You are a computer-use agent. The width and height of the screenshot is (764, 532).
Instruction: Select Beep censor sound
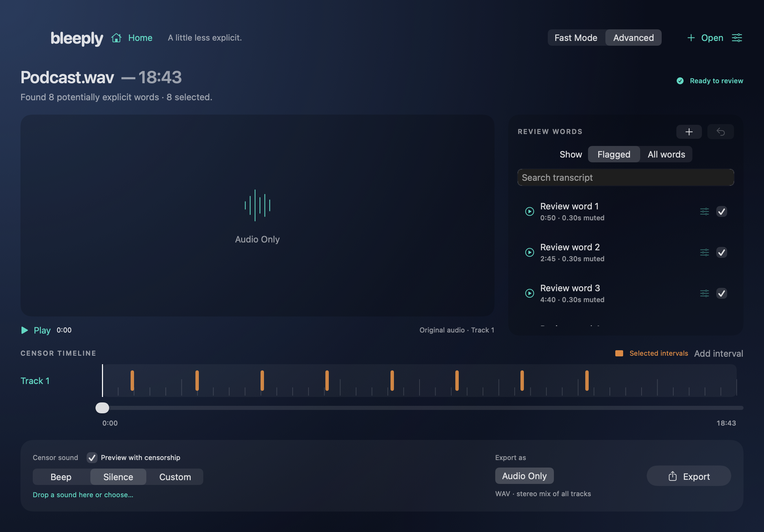pos(61,477)
